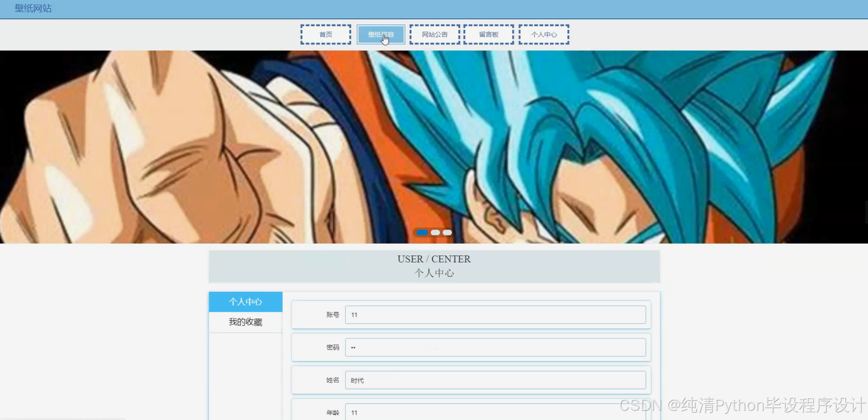
Task: Focus the 账号 input field
Action: pos(495,315)
